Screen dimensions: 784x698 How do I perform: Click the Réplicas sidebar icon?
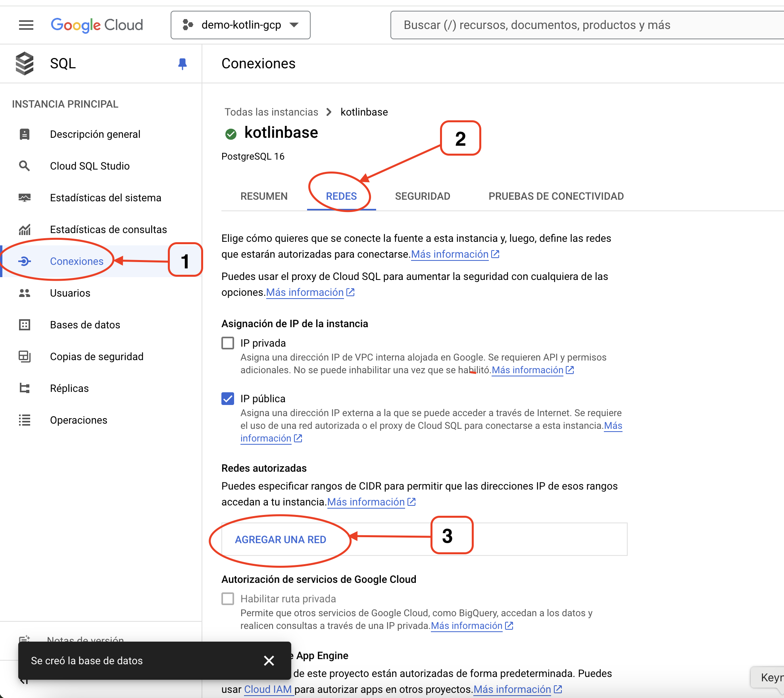pyautogui.click(x=25, y=388)
